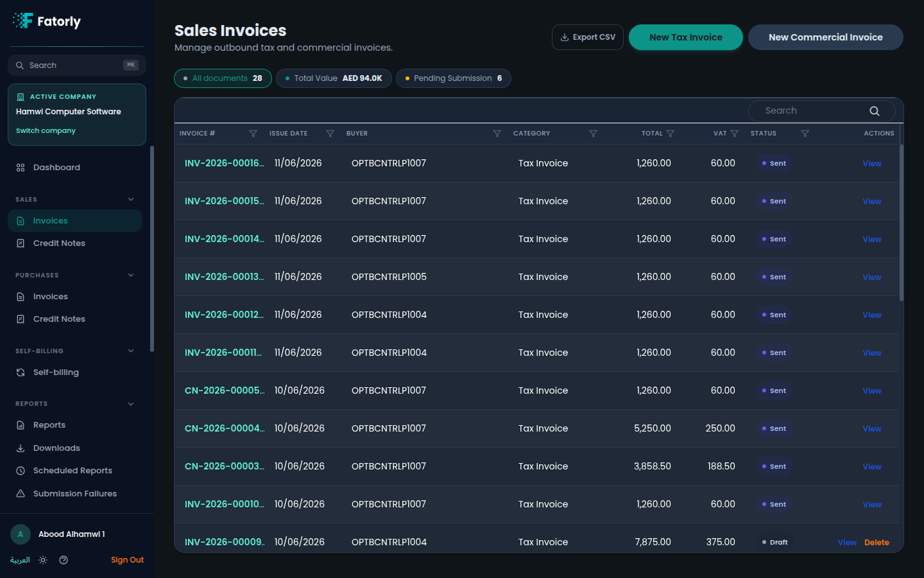Open the Buyer column filter funnel
This screenshot has height=578, width=924.
point(497,134)
